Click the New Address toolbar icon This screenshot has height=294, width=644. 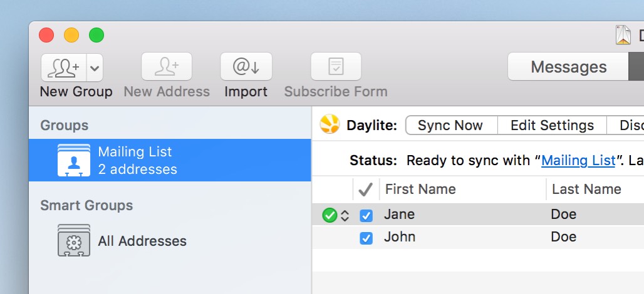tap(167, 66)
